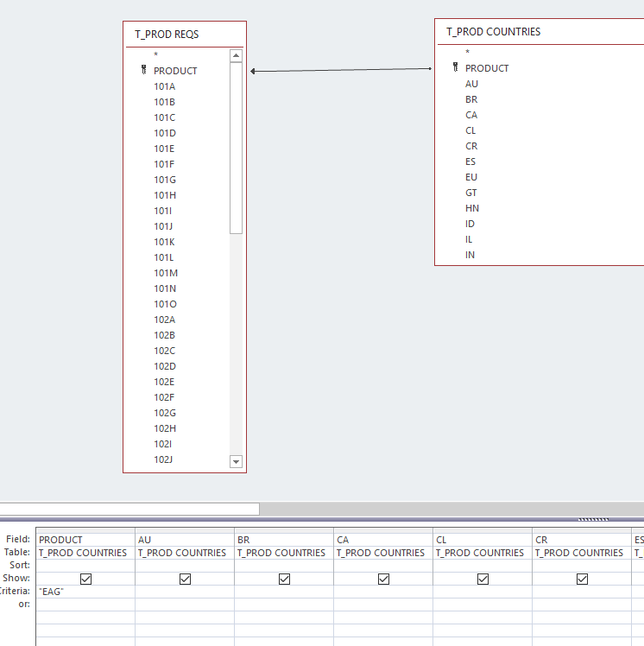Click the T_PROD REQS vertical scrollbar thumb
Viewport: 644px width, 646px height.
point(236,149)
